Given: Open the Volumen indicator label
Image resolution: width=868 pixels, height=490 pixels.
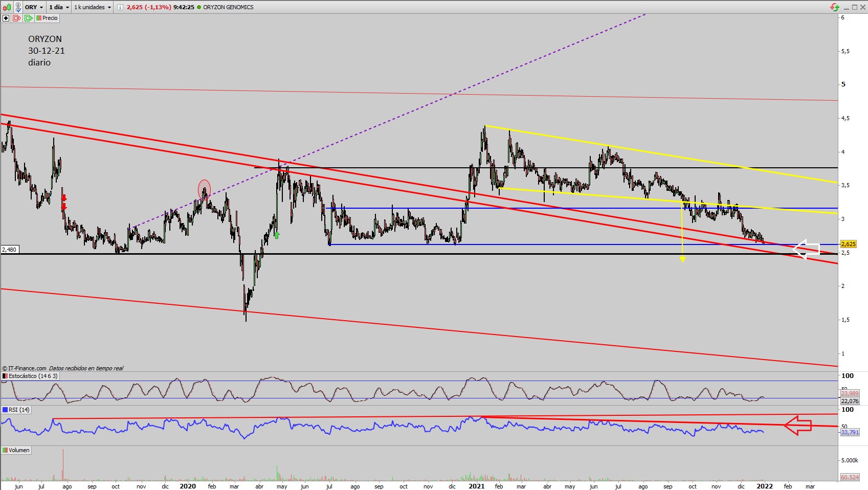Looking at the screenshot, I should 16,450.
